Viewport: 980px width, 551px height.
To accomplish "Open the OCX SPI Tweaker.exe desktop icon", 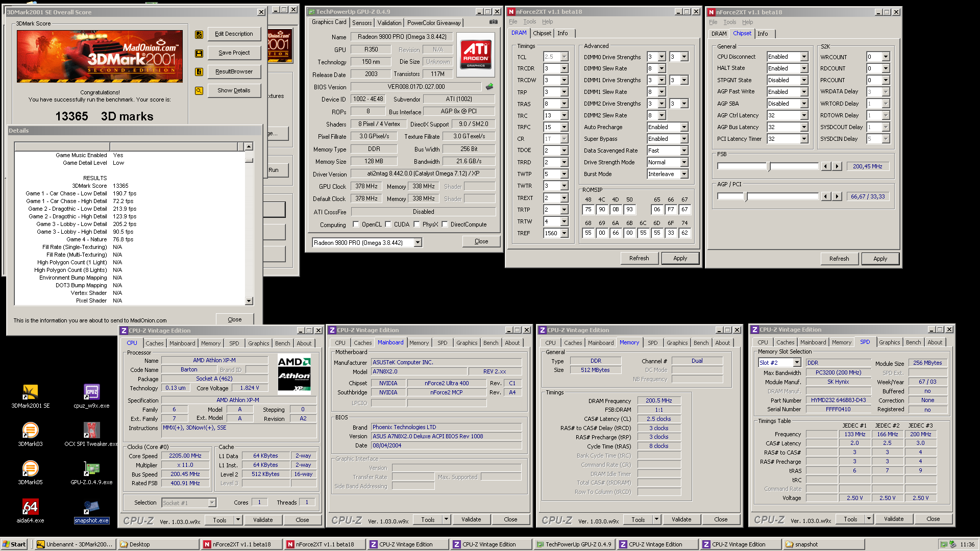I will click(91, 435).
